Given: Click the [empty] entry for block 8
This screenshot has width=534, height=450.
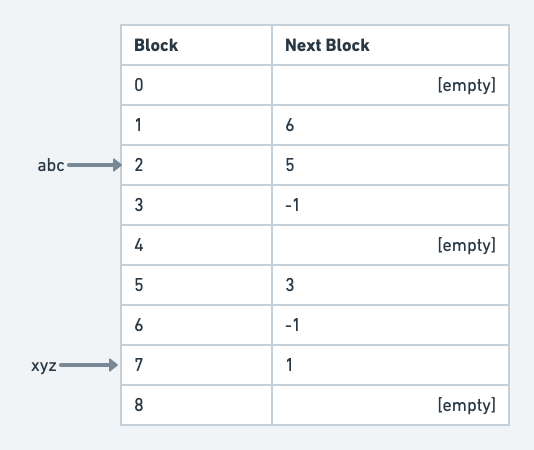Looking at the screenshot, I should [x=467, y=405].
